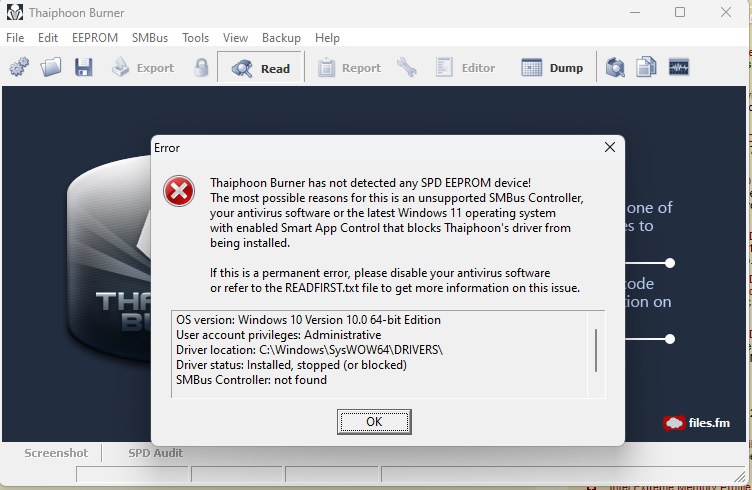752x490 pixels.
Task: Click the Report toolbar button
Action: click(349, 68)
